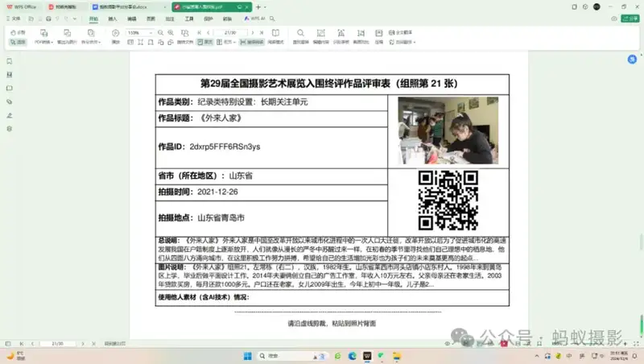Click the zoom in magnifier icon
Screen dimensions: 644x364
(171, 32)
